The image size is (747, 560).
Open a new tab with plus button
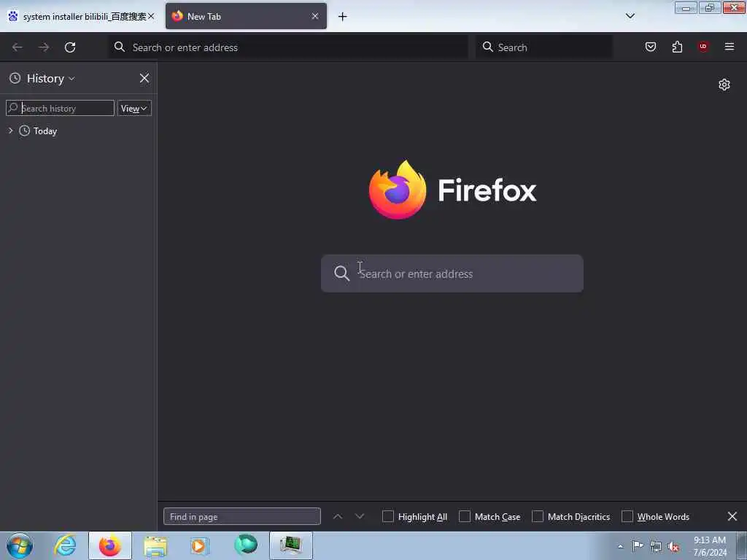(x=343, y=17)
